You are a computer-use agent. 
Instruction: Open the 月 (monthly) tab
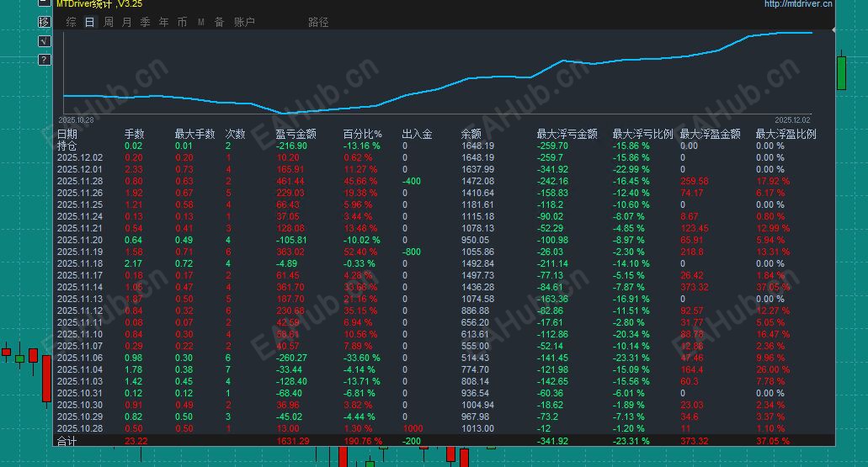[x=127, y=22]
